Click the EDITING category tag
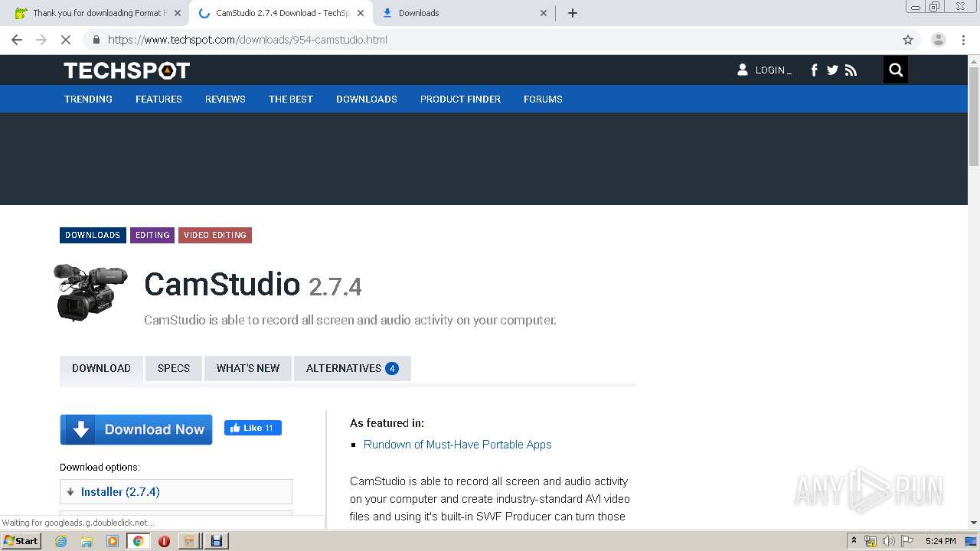The image size is (980, 551). click(x=152, y=235)
